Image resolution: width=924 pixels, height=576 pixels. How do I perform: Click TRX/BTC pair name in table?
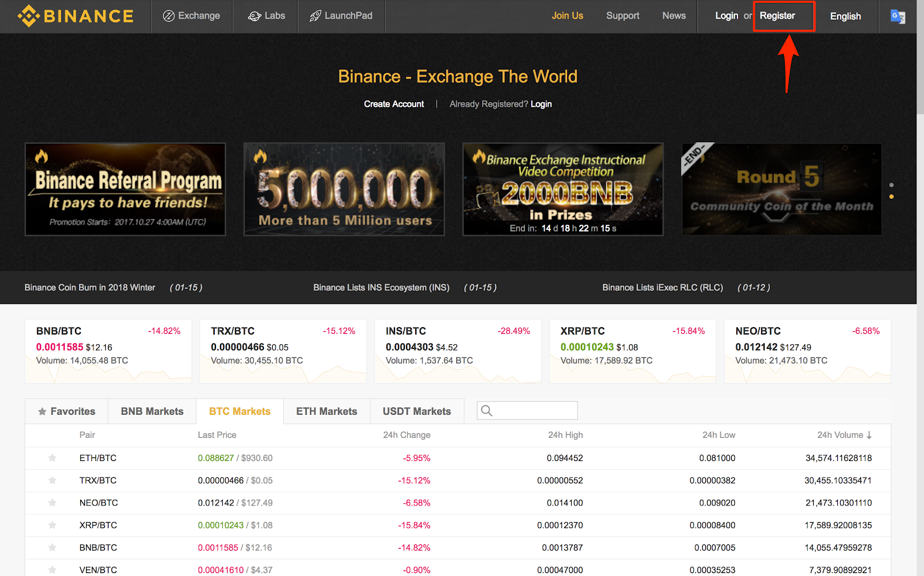click(x=98, y=481)
